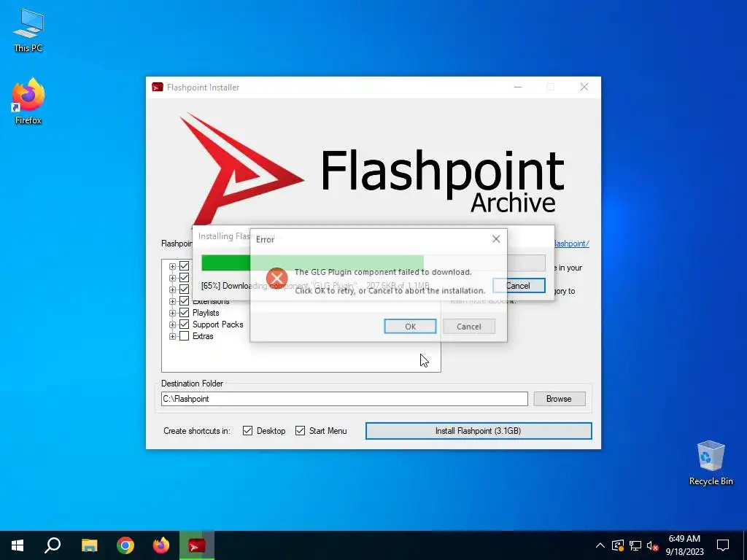Show hidden system tray icons chevron
747x560 pixels.
click(600, 545)
